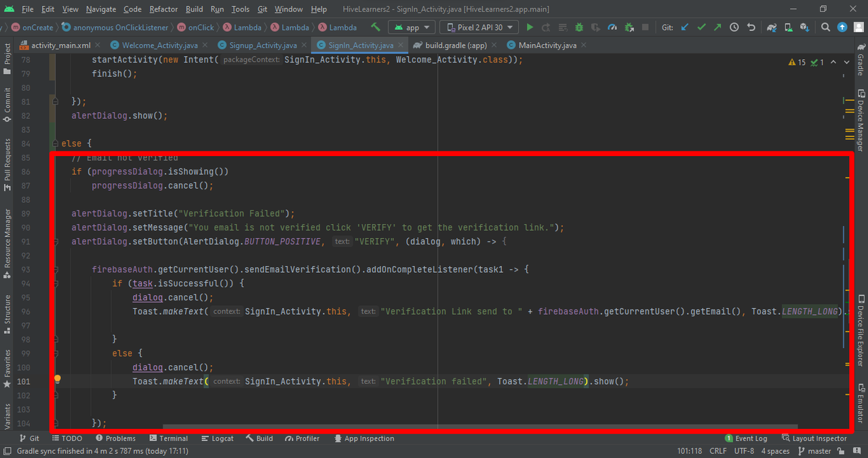Open the Problems tool window
This screenshot has width=868, height=458.
[116, 438]
